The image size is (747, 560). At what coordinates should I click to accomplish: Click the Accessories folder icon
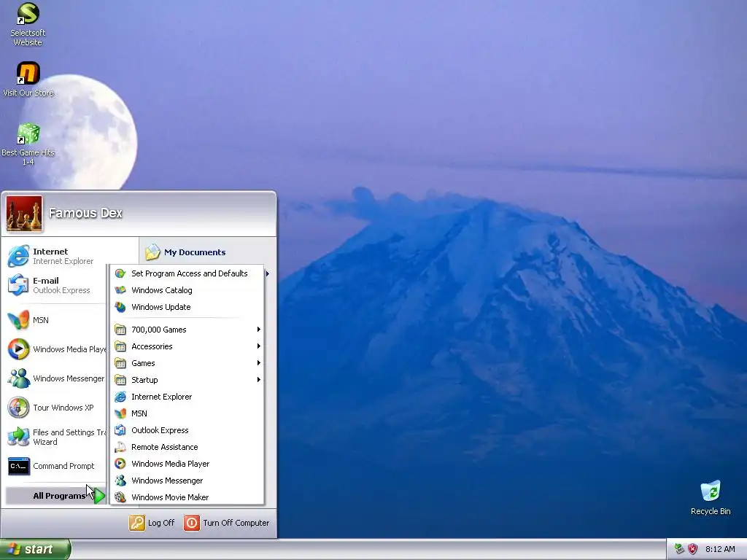point(120,346)
